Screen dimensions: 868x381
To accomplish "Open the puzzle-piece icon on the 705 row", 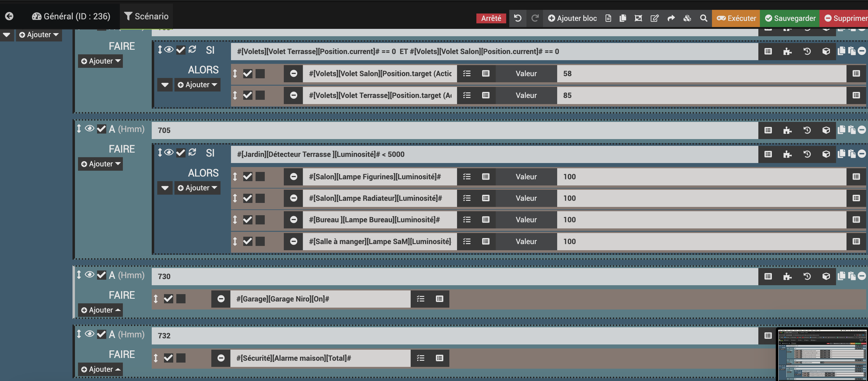I will (787, 130).
